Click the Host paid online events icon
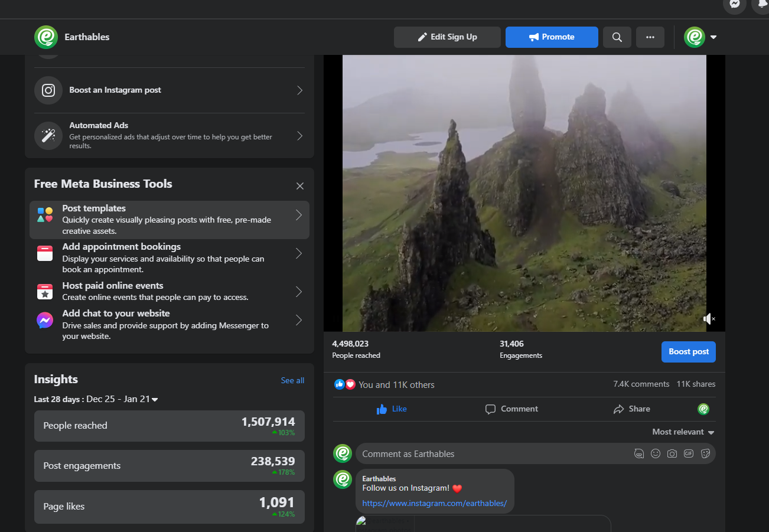This screenshot has width=769, height=532. [45, 292]
